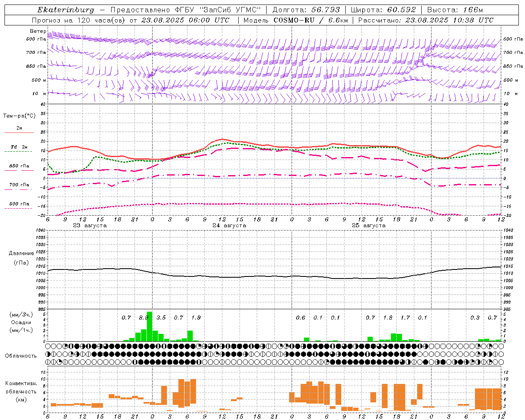This screenshot has width=525, height=420.
Task: Click the 'Тем-ра(°C)' temperature label
Action: click(x=19, y=116)
